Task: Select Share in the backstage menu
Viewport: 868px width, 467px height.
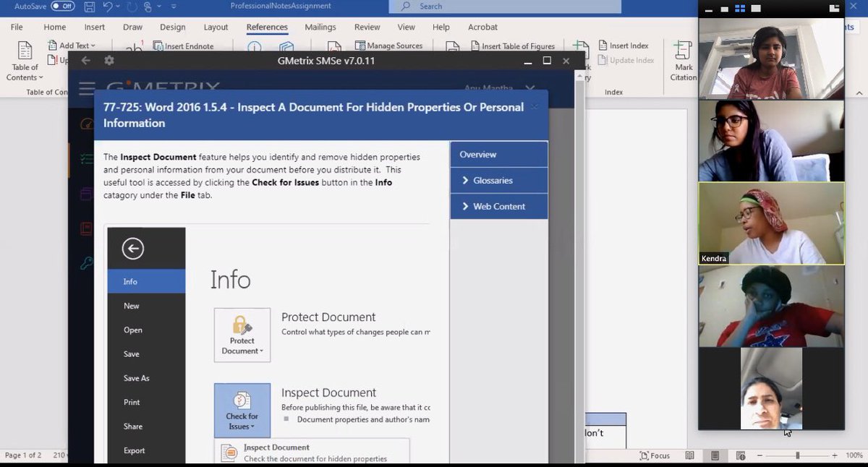Action: 146,426
